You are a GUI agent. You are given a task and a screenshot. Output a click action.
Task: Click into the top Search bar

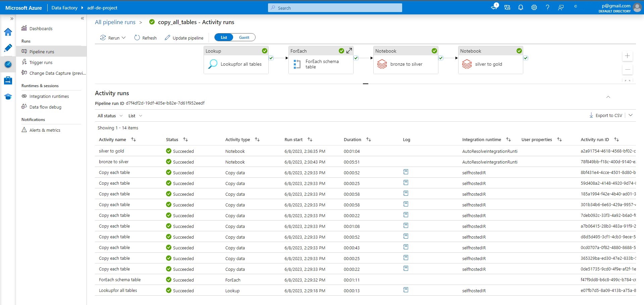click(335, 7)
